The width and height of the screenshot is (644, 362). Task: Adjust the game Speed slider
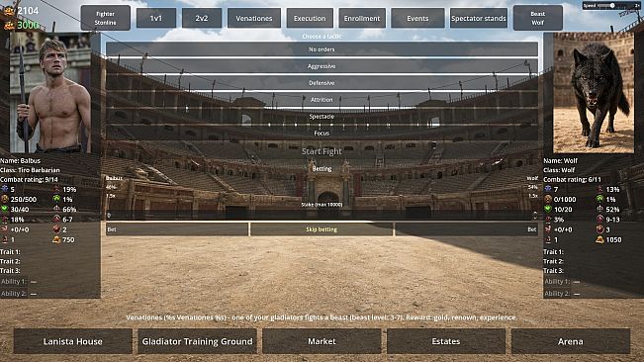pos(612,6)
